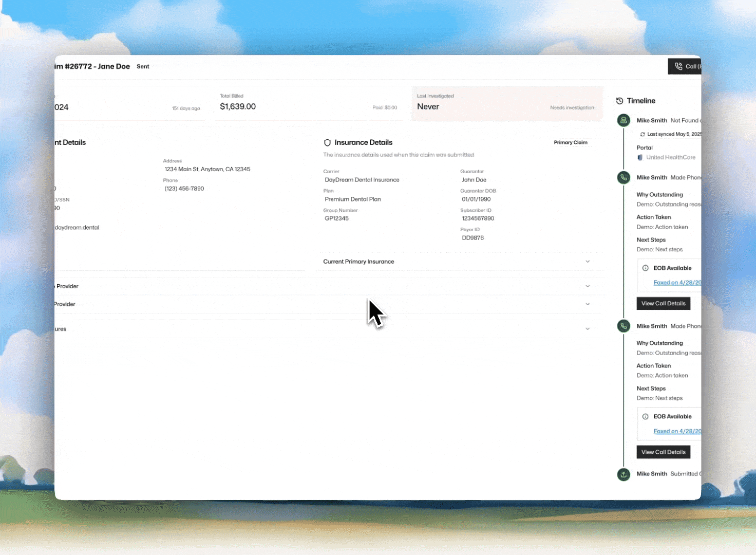Click the Timeline history clock icon

619,101
